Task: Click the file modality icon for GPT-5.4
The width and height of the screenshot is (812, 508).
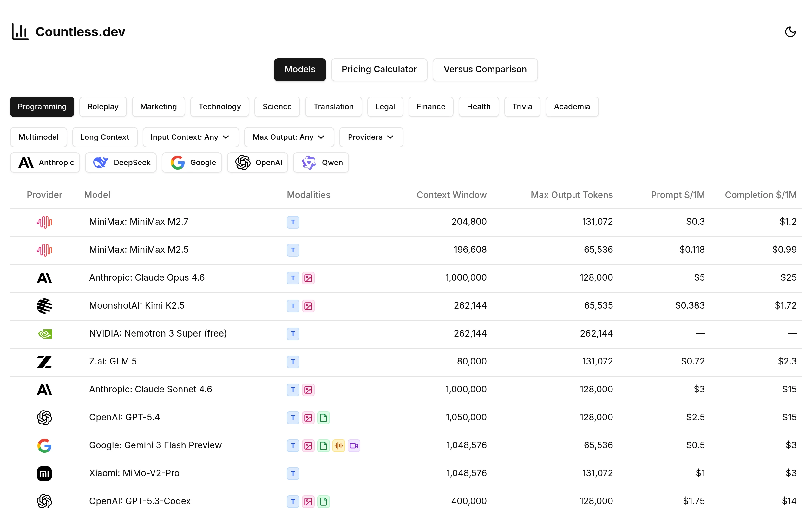Action: (324, 418)
